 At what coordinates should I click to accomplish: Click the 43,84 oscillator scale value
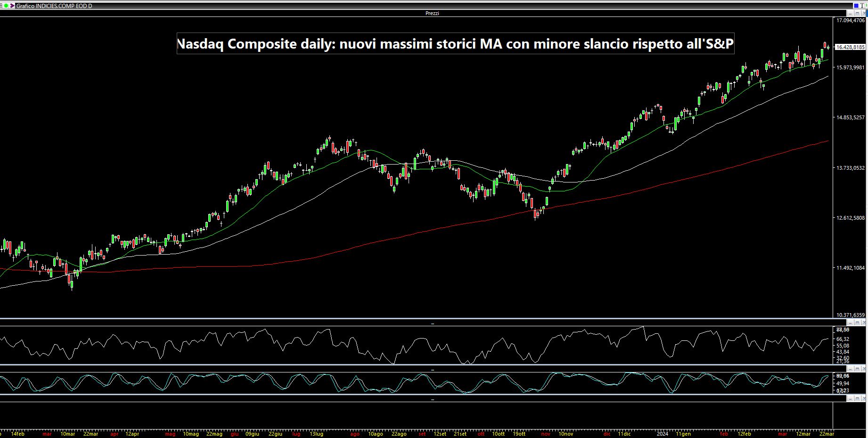(843, 352)
